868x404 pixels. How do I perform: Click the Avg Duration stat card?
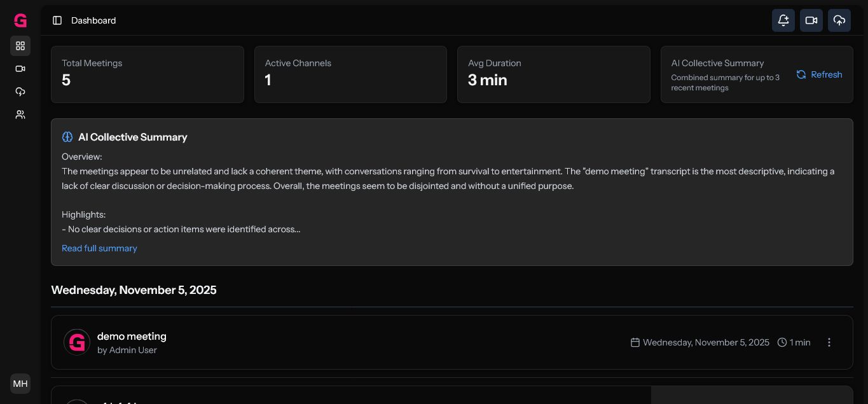coord(553,74)
